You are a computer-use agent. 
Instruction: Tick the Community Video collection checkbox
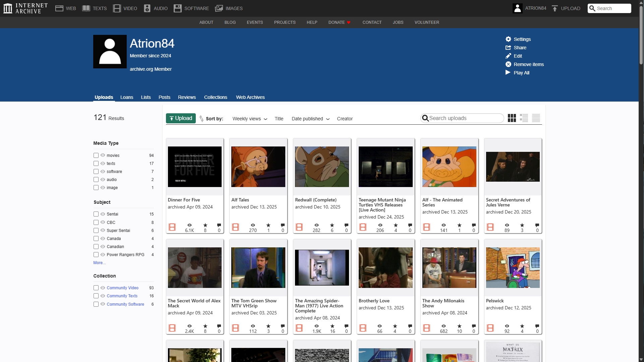tap(96, 288)
